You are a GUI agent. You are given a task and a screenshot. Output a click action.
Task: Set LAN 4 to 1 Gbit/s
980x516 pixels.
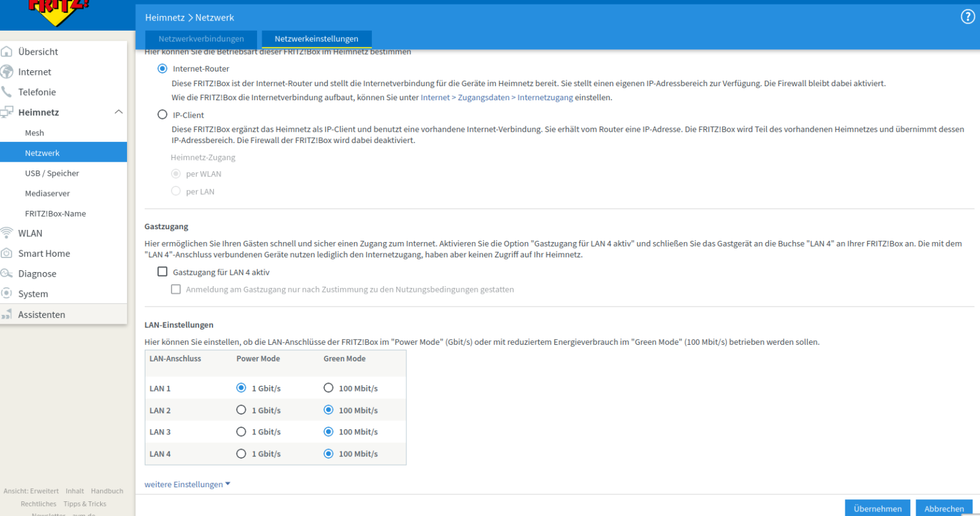241,453
